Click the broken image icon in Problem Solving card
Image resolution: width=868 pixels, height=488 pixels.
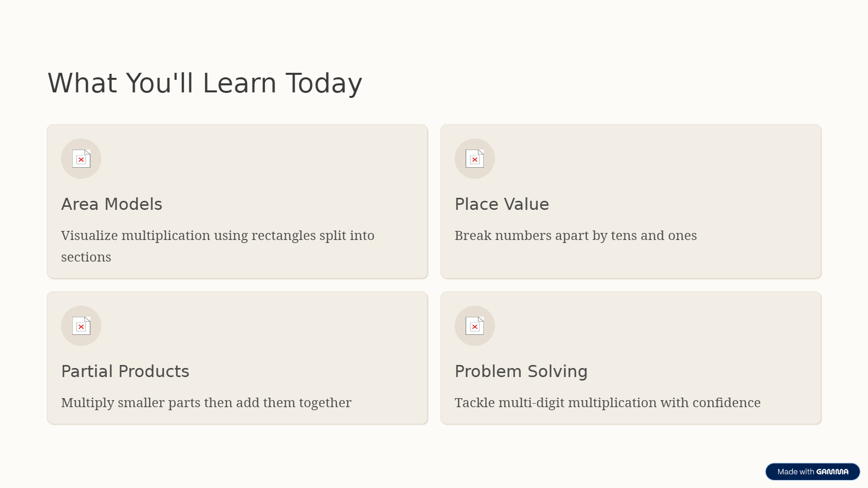(x=475, y=326)
